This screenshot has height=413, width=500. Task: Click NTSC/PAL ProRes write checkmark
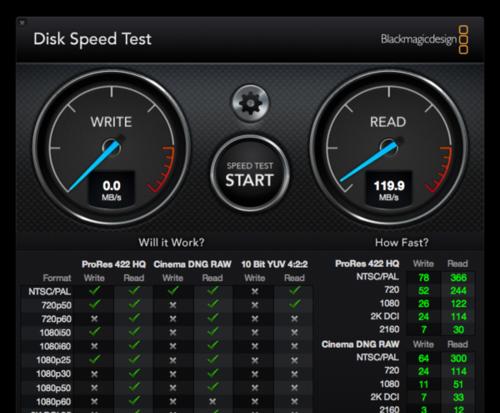(x=95, y=291)
